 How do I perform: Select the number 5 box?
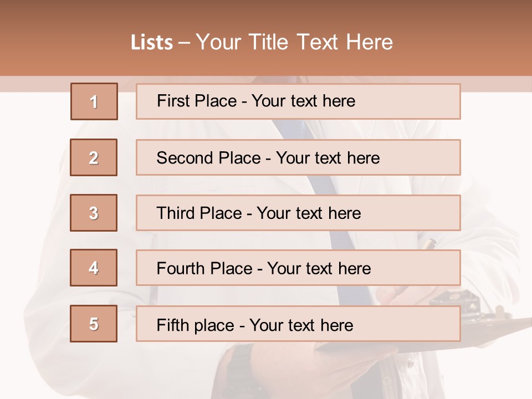(94, 324)
